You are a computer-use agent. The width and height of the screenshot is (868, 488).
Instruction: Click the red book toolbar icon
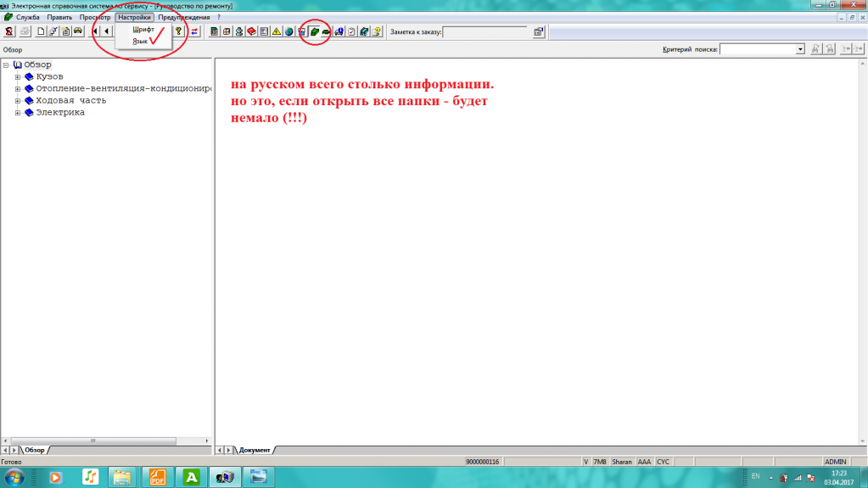pos(251,32)
